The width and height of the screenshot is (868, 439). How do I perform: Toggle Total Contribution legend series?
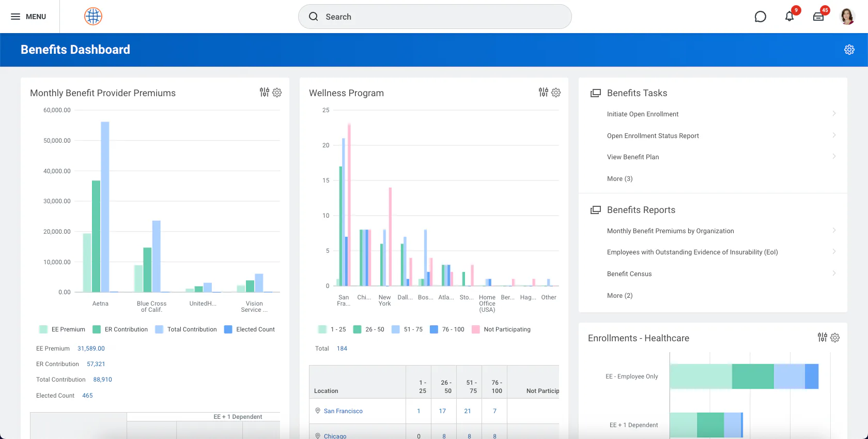point(186,329)
